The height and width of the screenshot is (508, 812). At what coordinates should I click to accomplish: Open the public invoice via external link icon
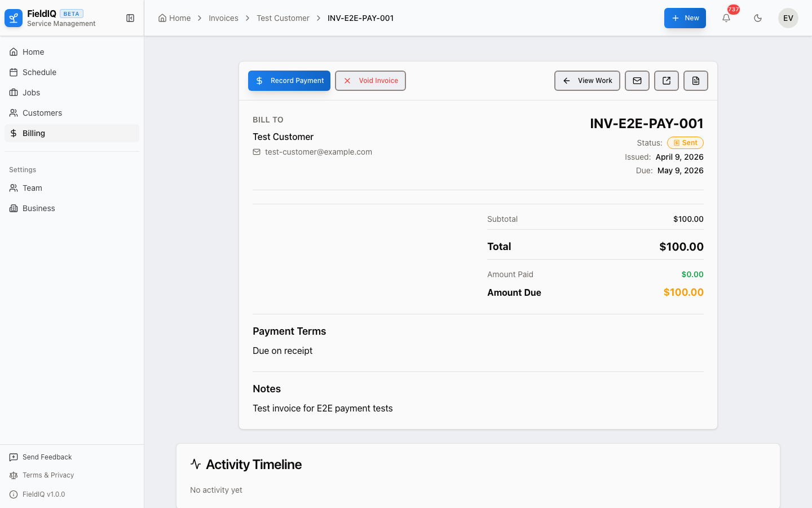[x=666, y=81]
